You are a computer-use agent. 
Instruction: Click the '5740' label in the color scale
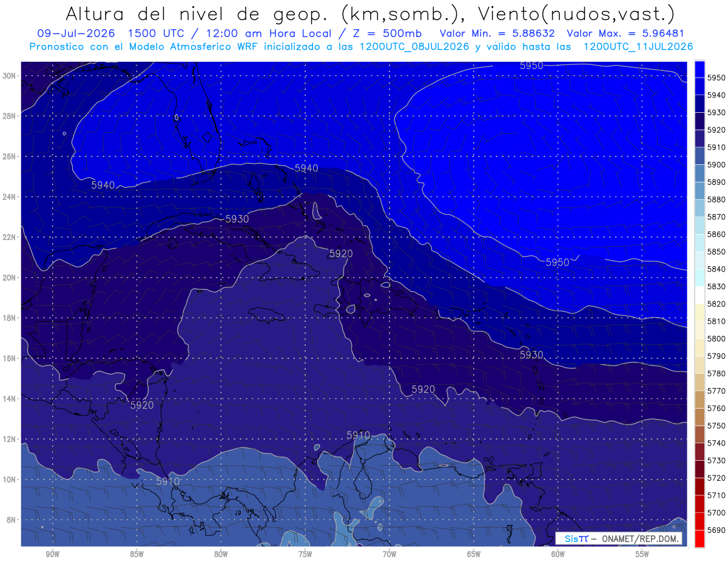716,443
